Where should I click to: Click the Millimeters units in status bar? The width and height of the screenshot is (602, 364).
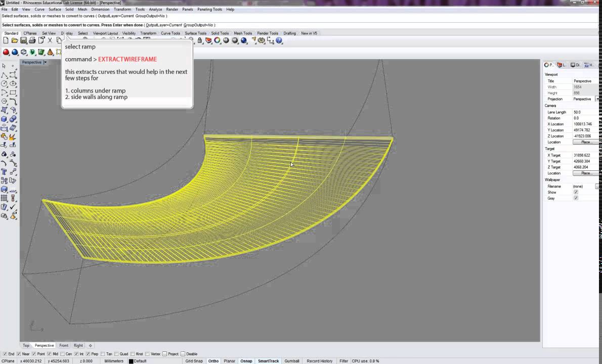coord(114,361)
